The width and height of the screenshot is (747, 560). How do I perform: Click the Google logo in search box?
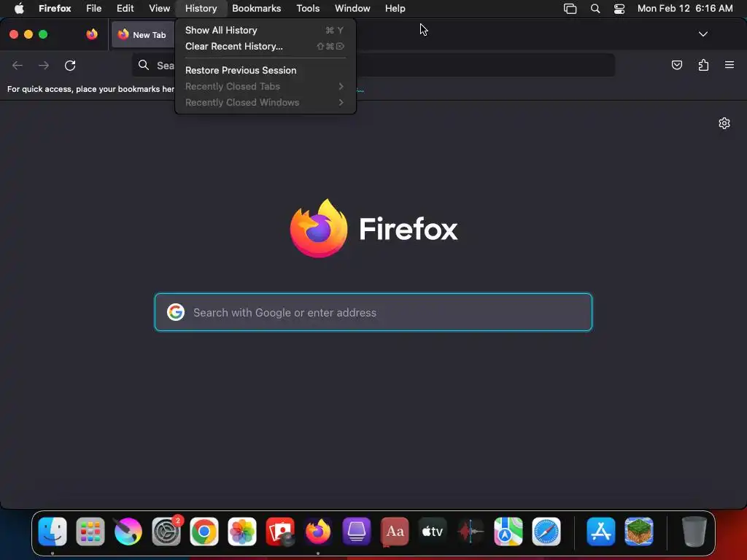pos(176,312)
